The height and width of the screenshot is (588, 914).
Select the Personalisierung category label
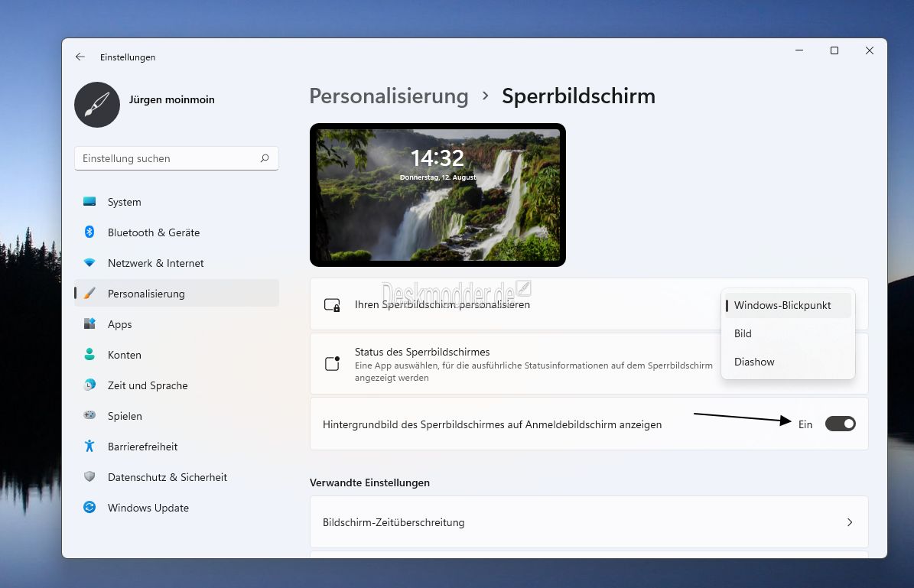pyautogui.click(x=146, y=294)
